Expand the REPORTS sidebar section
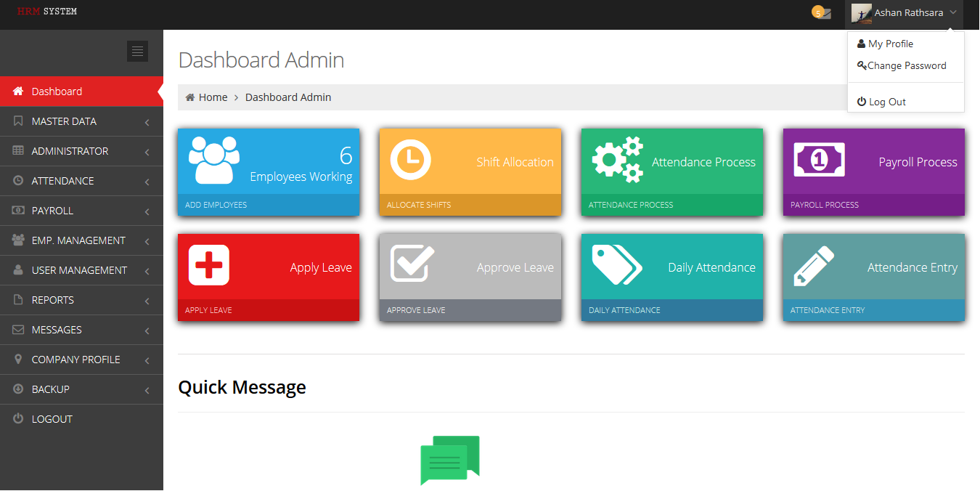The image size is (980, 491). (x=81, y=300)
